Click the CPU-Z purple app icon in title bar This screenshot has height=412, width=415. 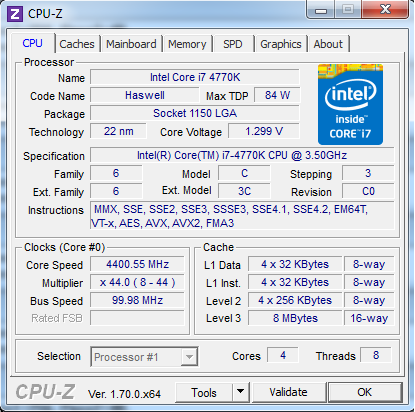15,14
